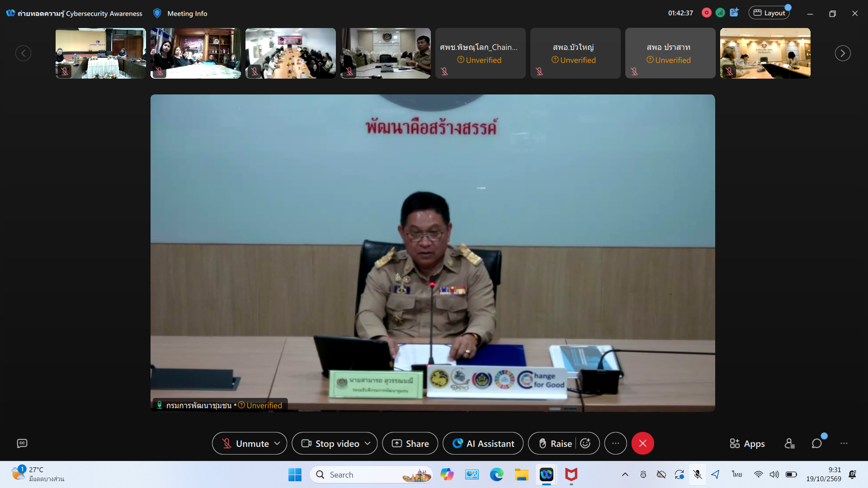
Task: Open the Layout menu
Action: click(x=769, y=13)
